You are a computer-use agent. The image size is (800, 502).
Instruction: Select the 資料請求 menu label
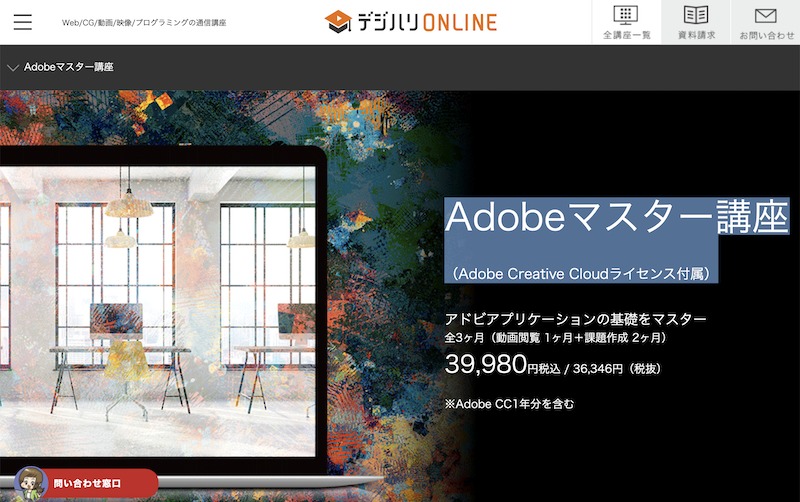pos(696,35)
